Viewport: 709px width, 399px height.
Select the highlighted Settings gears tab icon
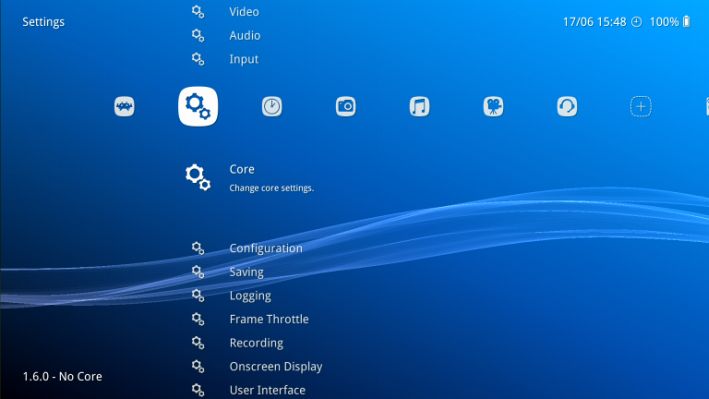(198, 106)
